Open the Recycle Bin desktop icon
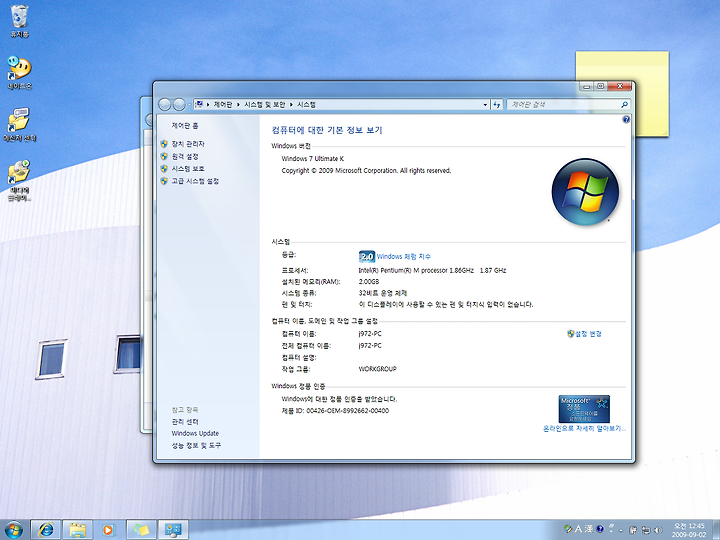The height and width of the screenshot is (540, 720). click(19, 21)
